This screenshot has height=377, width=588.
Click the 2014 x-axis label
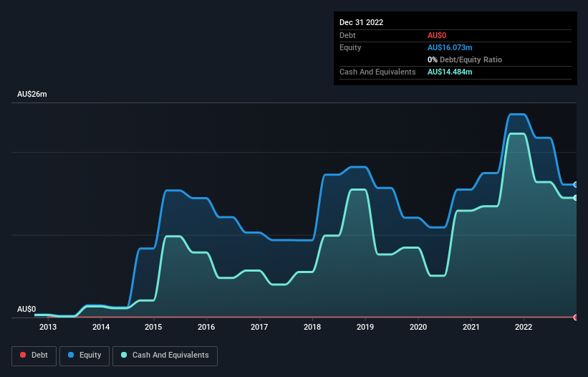pyautogui.click(x=101, y=327)
